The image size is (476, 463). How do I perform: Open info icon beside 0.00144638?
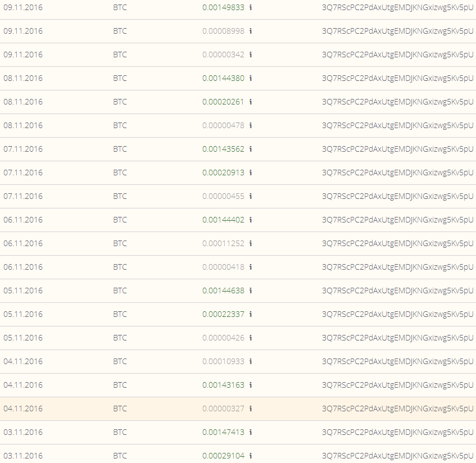tap(251, 291)
